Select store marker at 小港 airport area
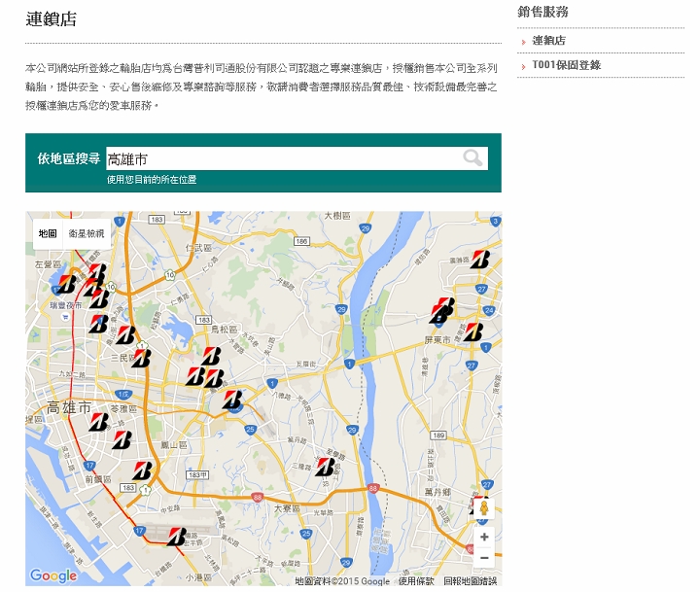700x592 pixels. pos(177,537)
